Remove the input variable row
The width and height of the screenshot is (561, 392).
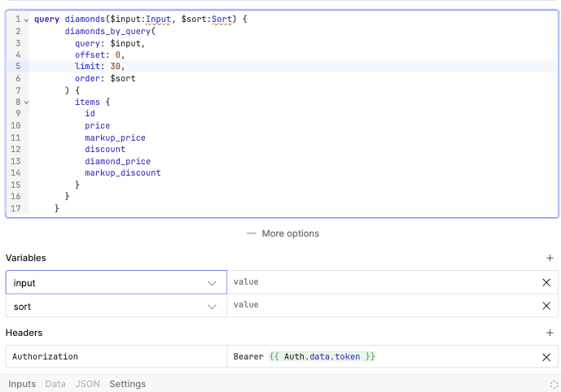(546, 282)
